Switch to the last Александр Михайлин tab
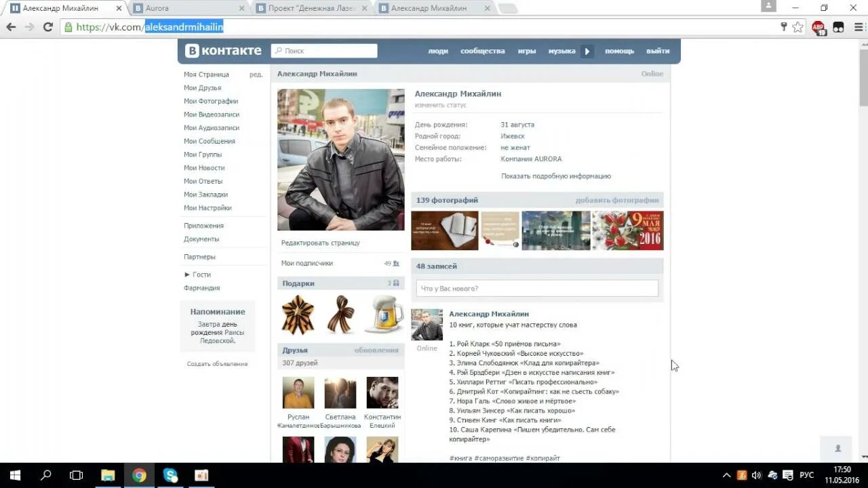Viewport: 868px width, 488px height. (x=434, y=8)
